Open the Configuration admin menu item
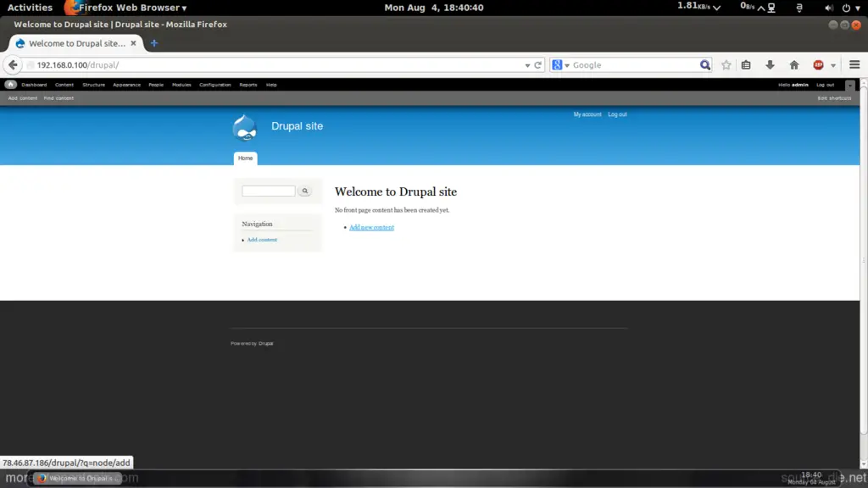The height and width of the screenshot is (488, 868). click(x=215, y=85)
